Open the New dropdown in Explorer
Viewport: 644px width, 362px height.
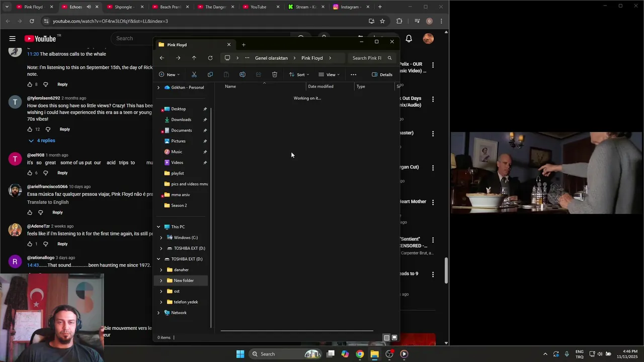click(x=169, y=74)
